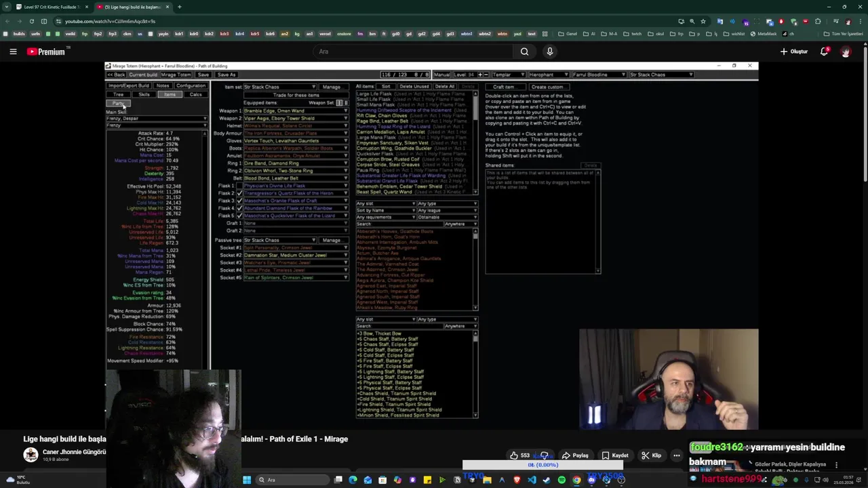Open Ring 1 Dire Band dropdown
This screenshot has height=488, width=868.
point(296,163)
